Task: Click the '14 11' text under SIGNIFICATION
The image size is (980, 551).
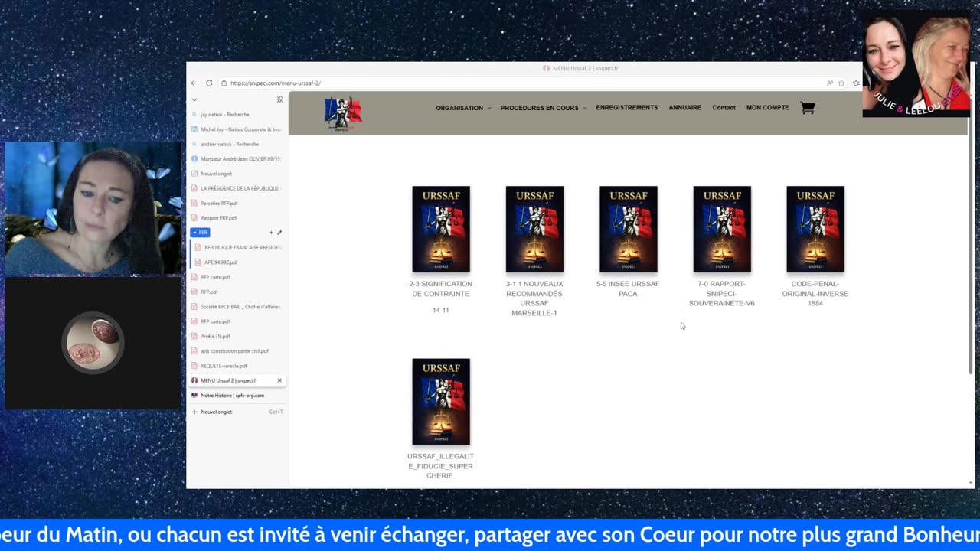Action: pyautogui.click(x=441, y=310)
